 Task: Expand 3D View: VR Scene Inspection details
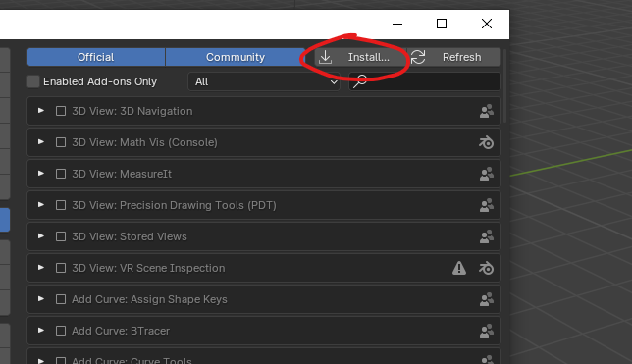[40, 268]
